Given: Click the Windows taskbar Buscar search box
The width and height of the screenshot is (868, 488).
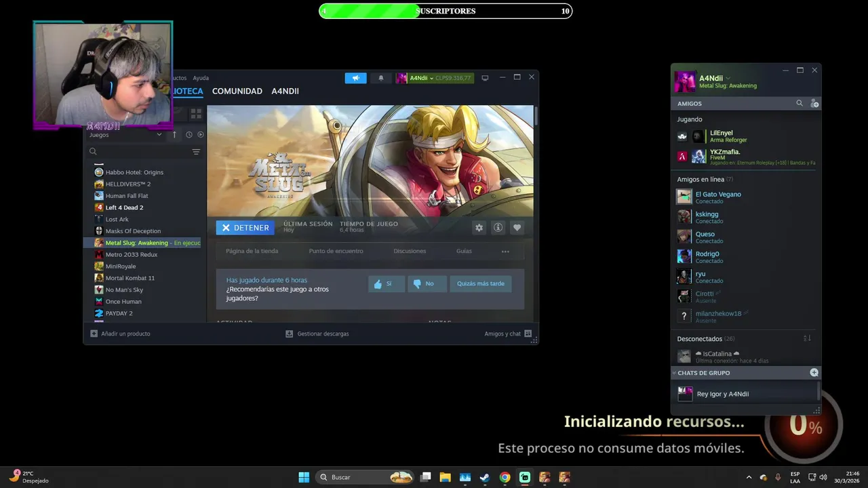Looking at the screenshot, I should (366, 477).
